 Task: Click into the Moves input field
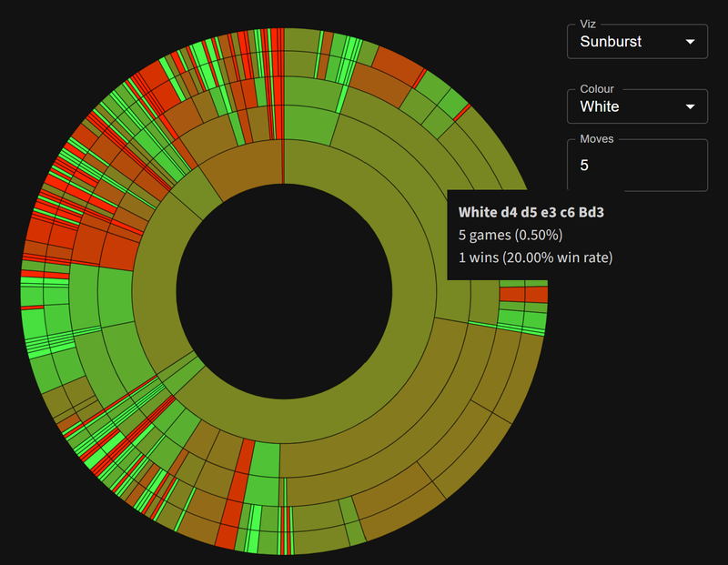click(637, 166)
